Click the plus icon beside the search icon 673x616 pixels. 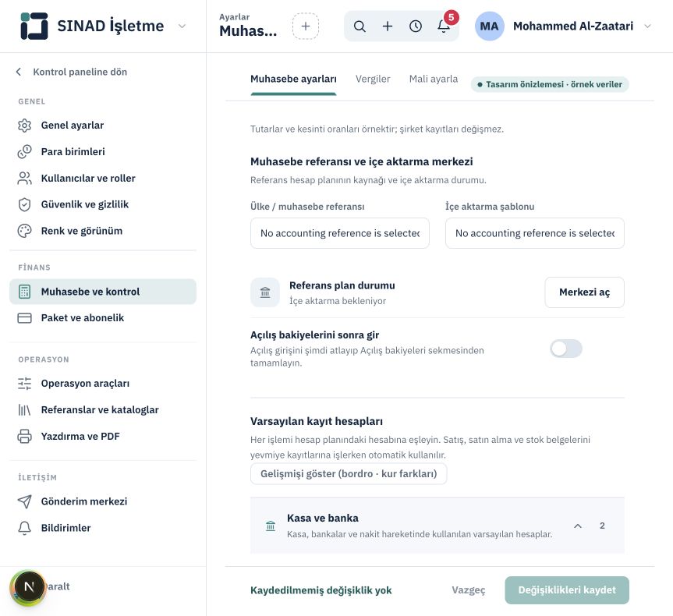pyautogui.click(x=388, y=27)
